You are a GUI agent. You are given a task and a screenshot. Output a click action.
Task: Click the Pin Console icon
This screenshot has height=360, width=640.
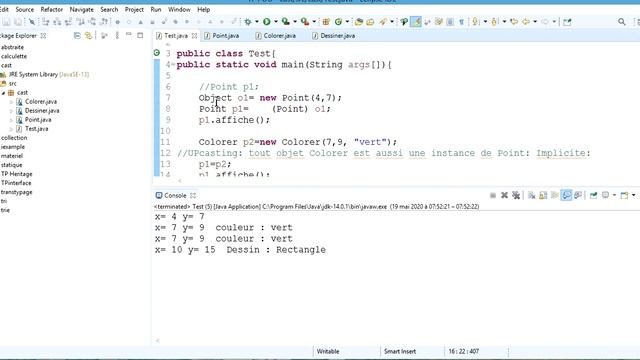click(593, 196)
